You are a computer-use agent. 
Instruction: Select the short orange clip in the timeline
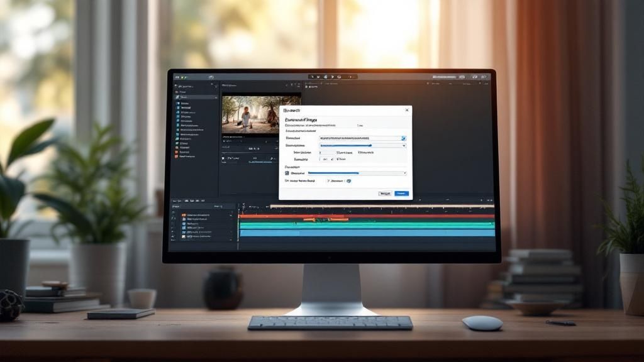[325, 219]
